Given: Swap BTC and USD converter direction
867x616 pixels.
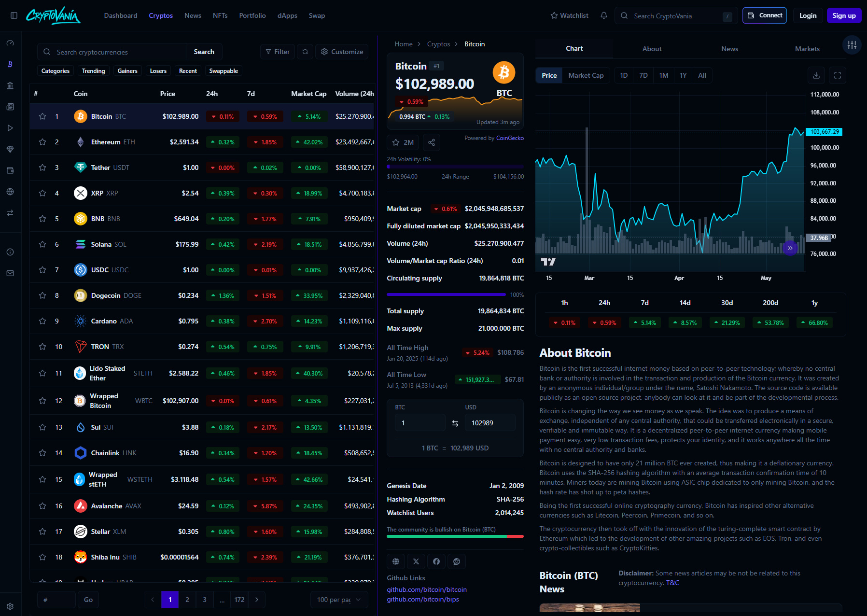Looking at the screenshot, I should point(455,423).
